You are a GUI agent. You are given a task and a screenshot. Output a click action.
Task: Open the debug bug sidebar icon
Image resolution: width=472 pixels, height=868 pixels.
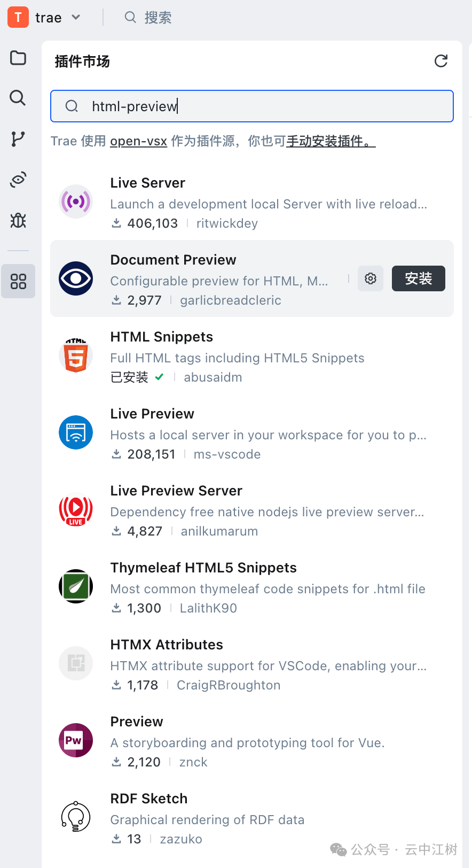pyautogui.click(x=18, y=220)
